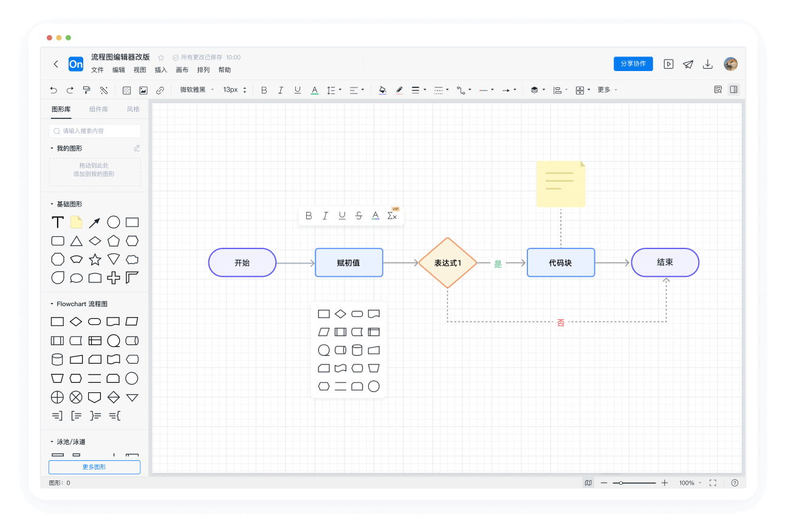The image size is (785, 532).
Task: Click the 更多图形 button
Action: (94, 467)
